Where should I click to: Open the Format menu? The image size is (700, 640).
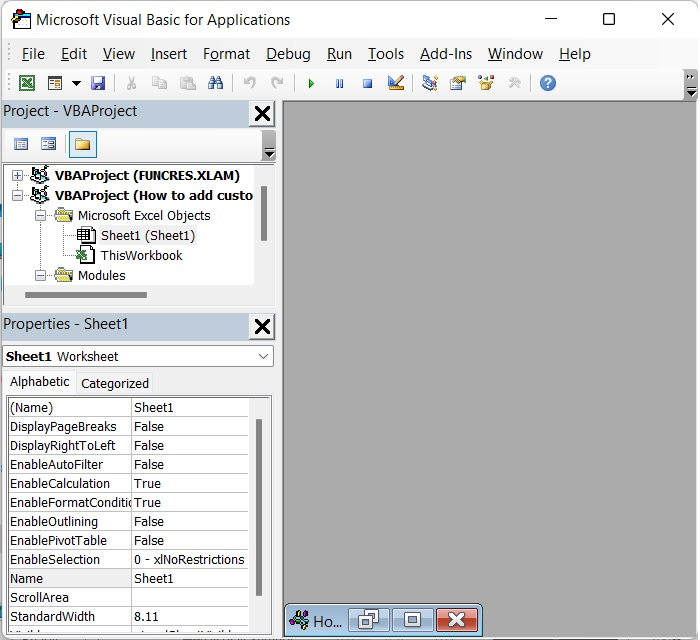click(x=226, y=54)
